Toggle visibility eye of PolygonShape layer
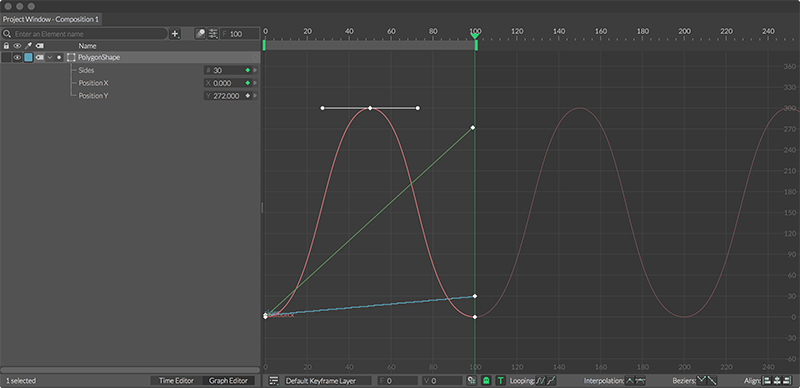This screenshot has width=800, height=388. coord(17,58)
